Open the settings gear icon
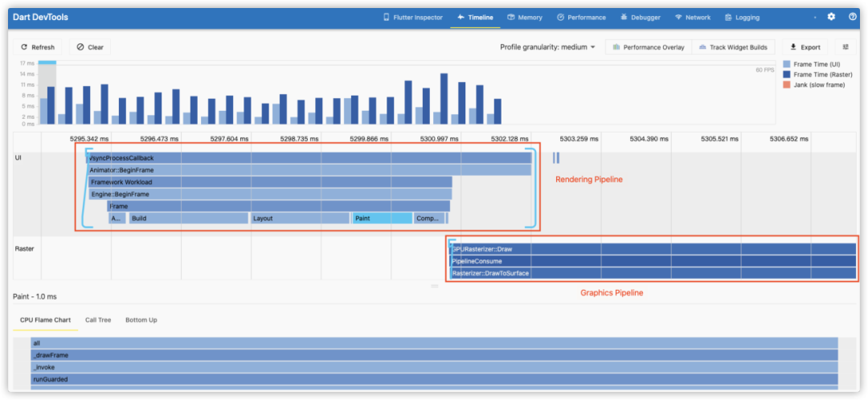Viewport: 868px width, 400px height. coord(831,17)
